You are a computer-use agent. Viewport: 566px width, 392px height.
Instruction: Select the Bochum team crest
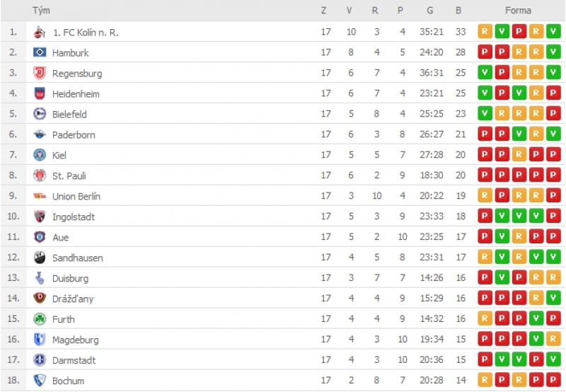click(40, 381)
